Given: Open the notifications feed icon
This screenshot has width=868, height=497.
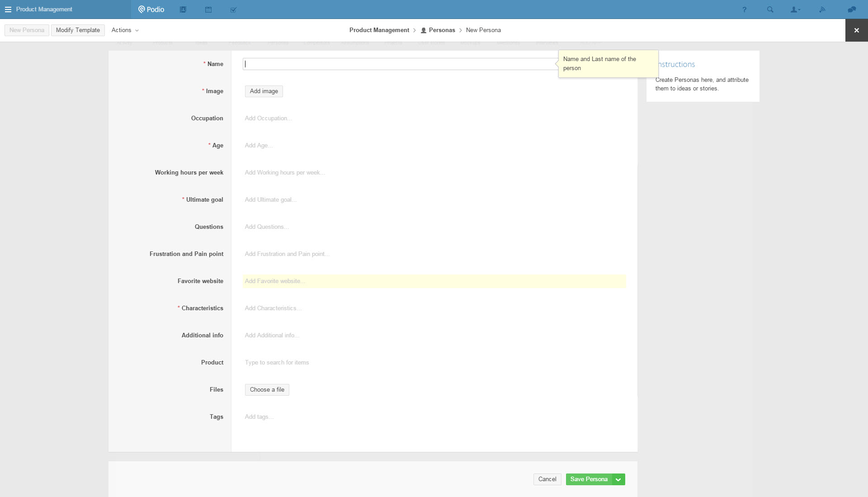Looking at the screenshot, I should [x=822, y=9].
